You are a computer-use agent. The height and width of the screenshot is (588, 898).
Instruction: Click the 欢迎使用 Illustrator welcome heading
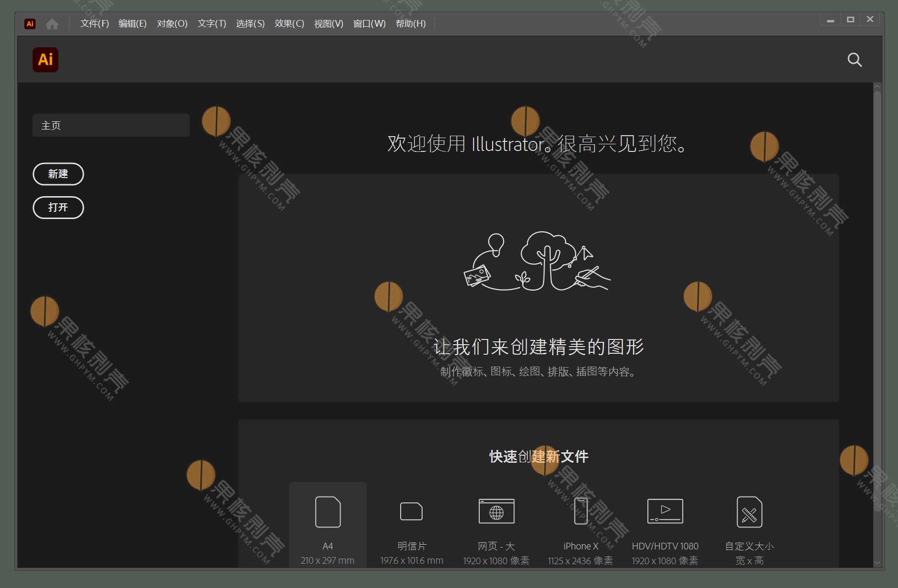point(537,143)
